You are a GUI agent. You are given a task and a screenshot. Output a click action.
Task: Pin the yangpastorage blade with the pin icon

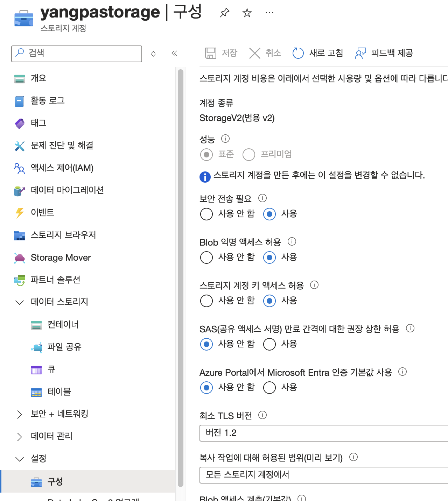tap(224, 13)
